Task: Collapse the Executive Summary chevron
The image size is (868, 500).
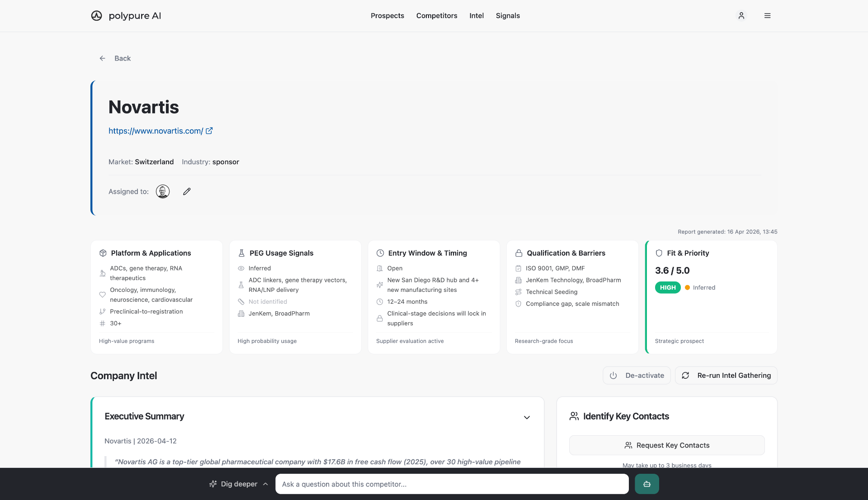Action: pos(527,417)
